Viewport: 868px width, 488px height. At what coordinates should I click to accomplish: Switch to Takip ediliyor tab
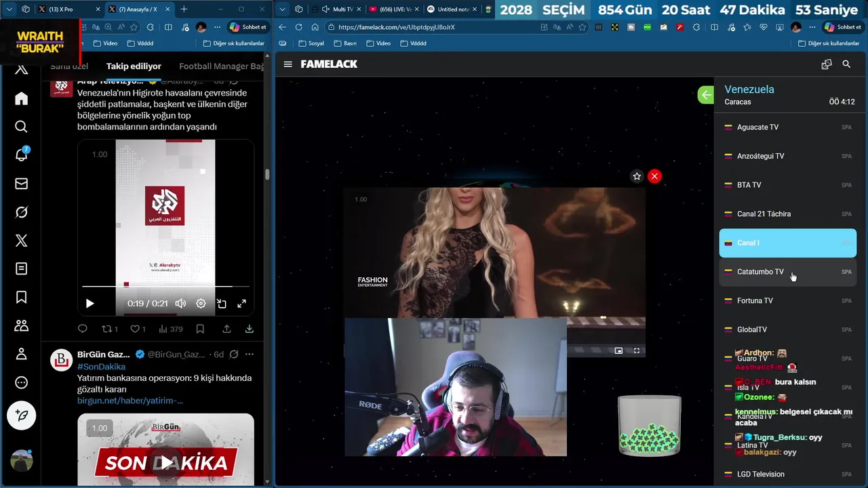[134, 66]
